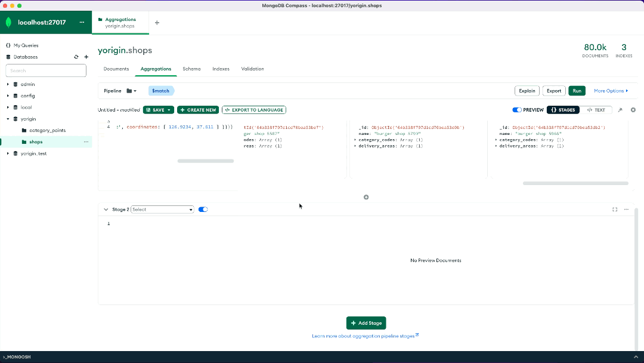Screen dimensions: 644x363
Task: Focus the databases Search field
Action: click(46, 70)
